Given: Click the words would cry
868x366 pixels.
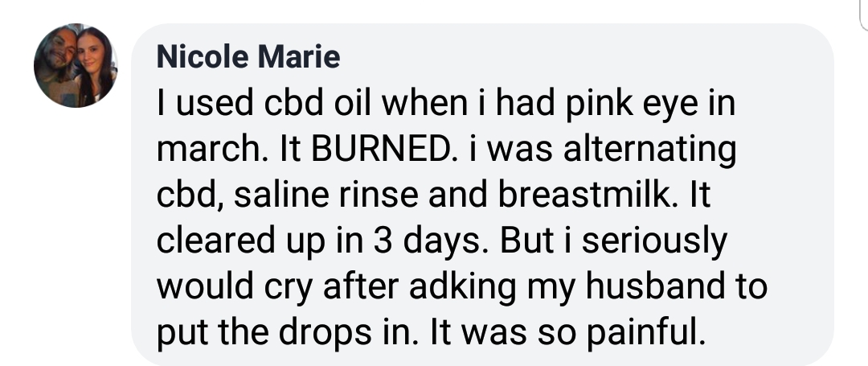Looking at the screenshot, I should click(x=233, y=288).
